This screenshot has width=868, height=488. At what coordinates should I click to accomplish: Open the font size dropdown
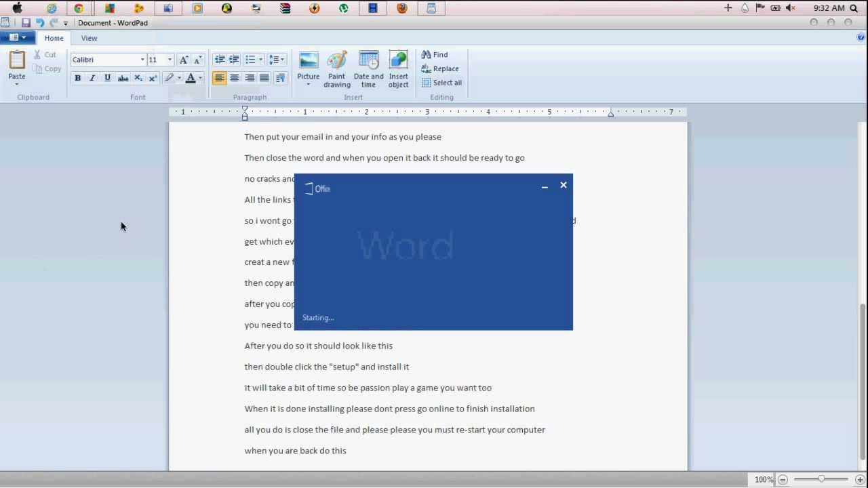click(x=170, y=60)
